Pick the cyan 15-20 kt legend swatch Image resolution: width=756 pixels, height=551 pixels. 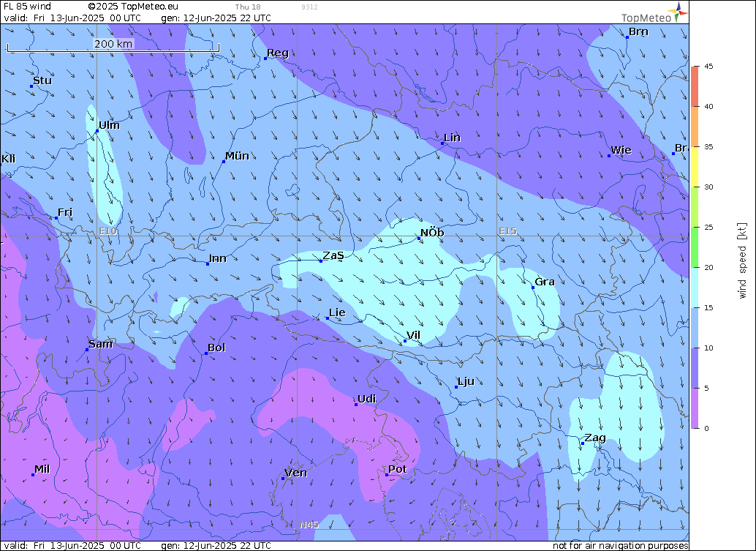click(x=695, y=288)
